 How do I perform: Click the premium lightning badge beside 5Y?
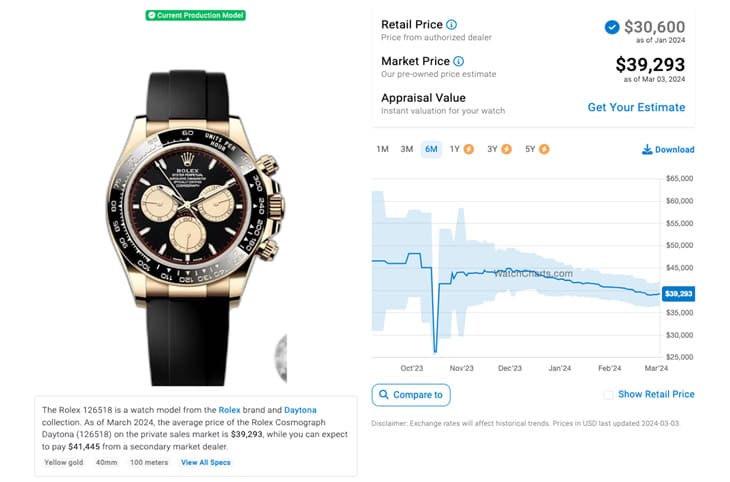pos(544,149)
